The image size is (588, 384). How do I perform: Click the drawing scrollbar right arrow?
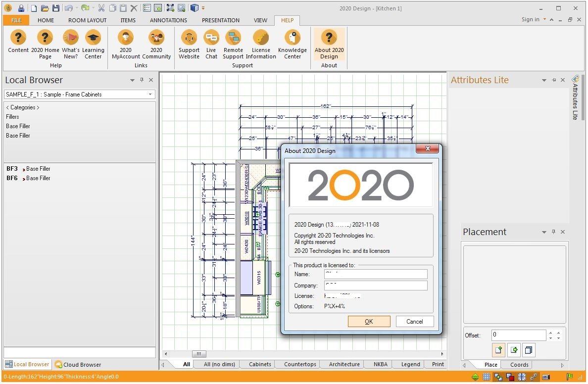pyautogui.click(x=442, y=354)
